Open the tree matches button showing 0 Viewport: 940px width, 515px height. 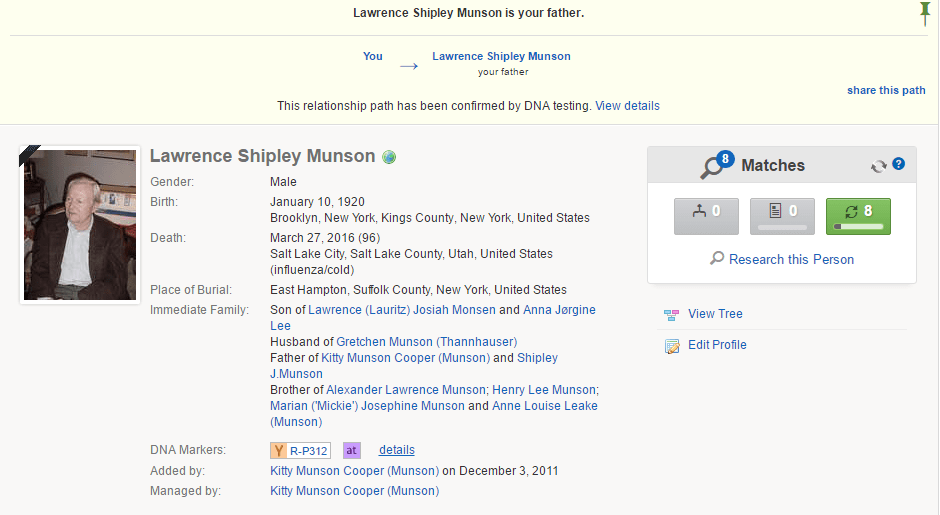(x=706, y=216)
